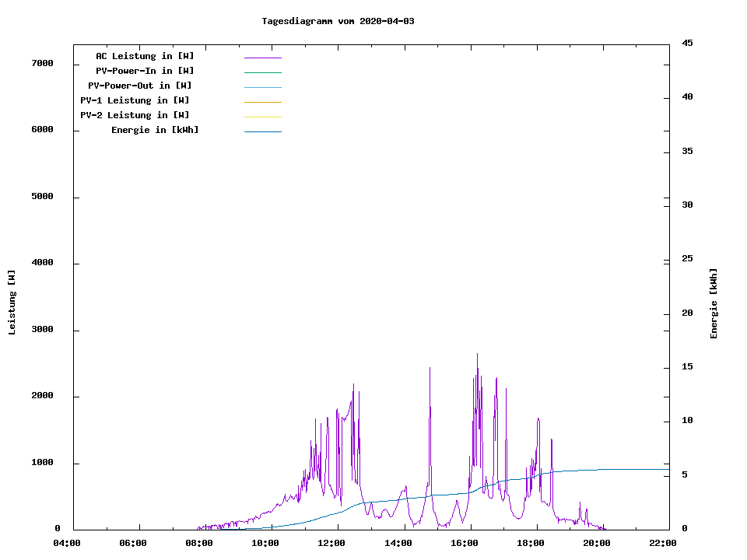Click the PV-1 Leistung in [W] legend label
747x560 pixels.
135,100
